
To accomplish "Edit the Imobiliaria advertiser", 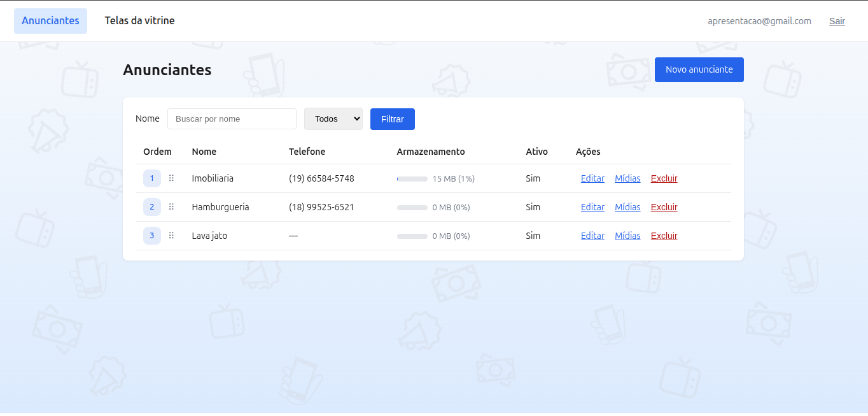I will (592, 178).
